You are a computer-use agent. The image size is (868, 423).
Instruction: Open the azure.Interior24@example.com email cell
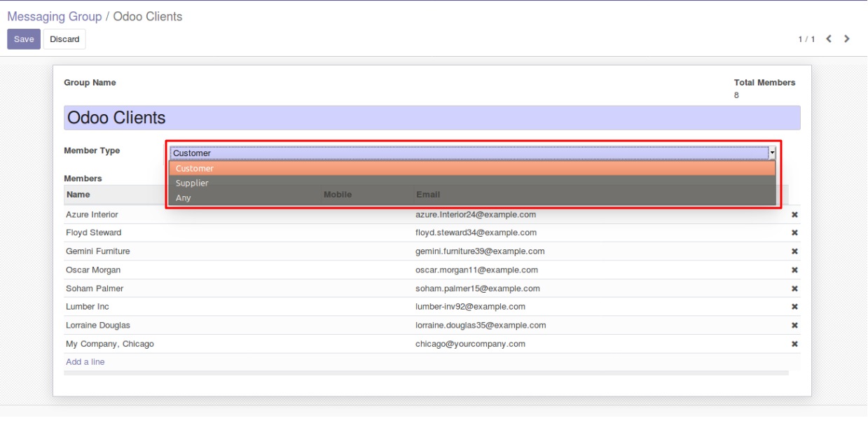476,215
